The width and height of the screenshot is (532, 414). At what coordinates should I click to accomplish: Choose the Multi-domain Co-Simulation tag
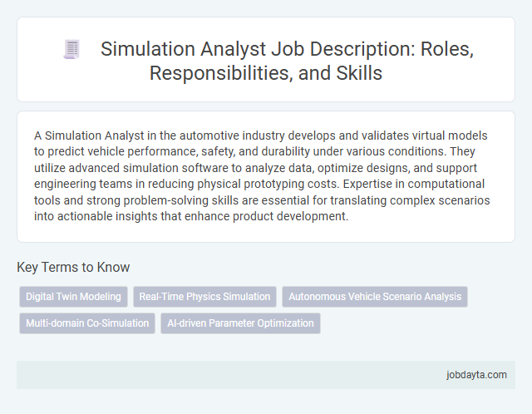[x=87, y=323]
